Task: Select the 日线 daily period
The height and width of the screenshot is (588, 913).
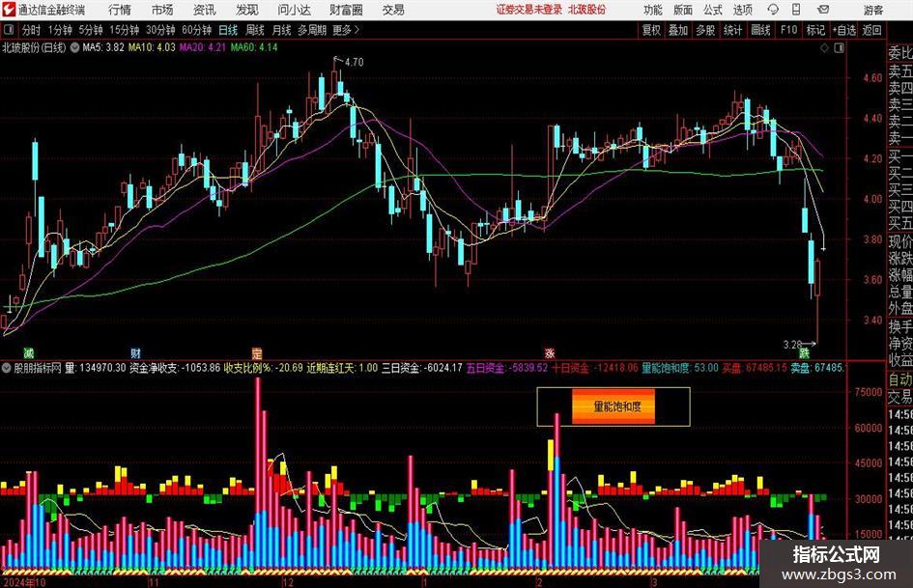Action: (x=228, y=30)
